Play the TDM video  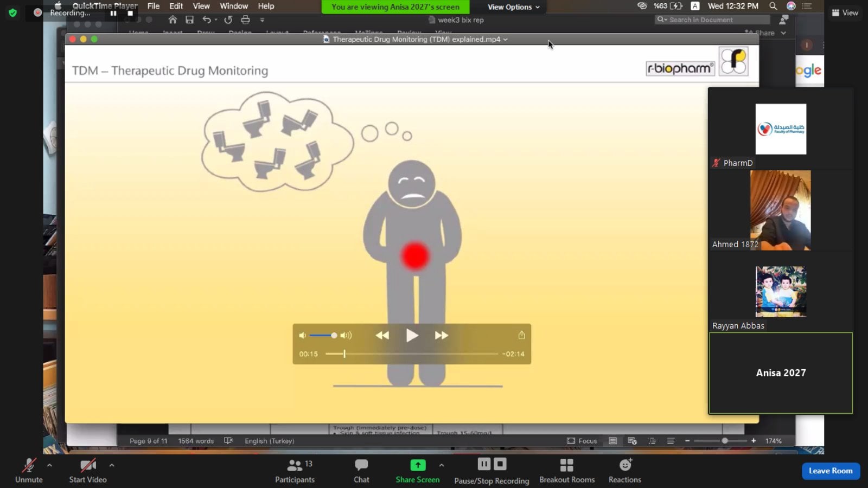click(412, 336)
